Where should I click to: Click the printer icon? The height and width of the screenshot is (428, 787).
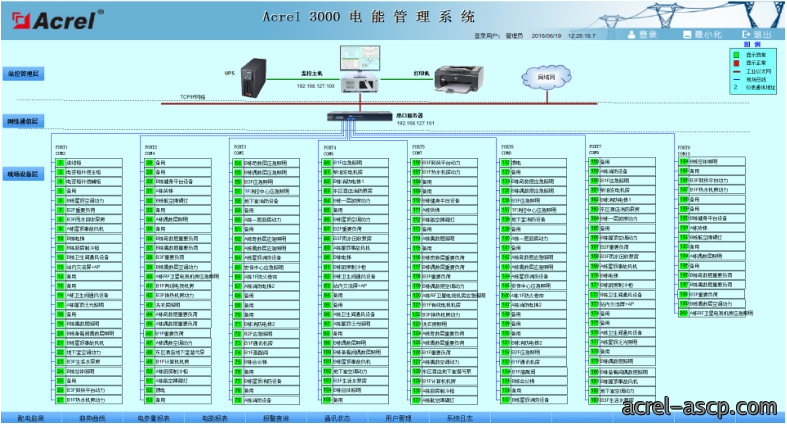tap(459, 79)
